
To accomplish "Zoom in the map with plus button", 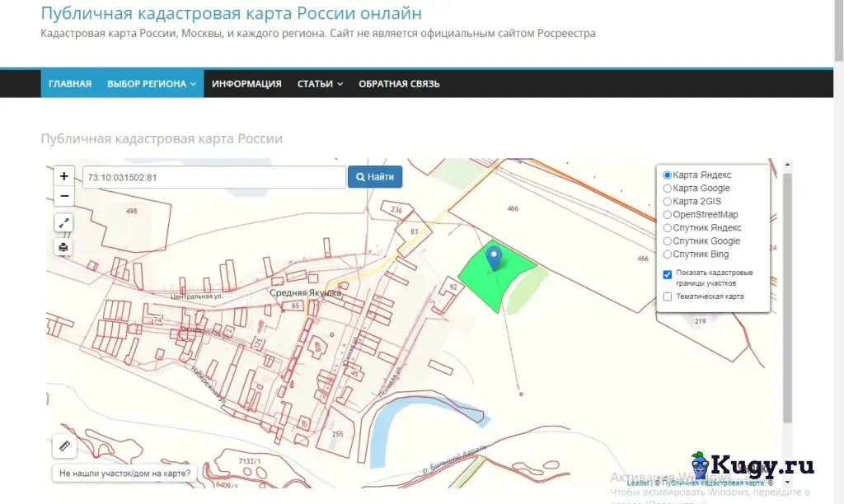I will (63, 176).
